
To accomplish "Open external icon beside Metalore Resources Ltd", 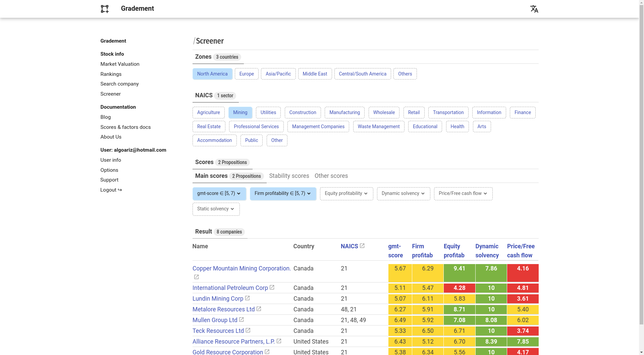I will pos(259,309).
